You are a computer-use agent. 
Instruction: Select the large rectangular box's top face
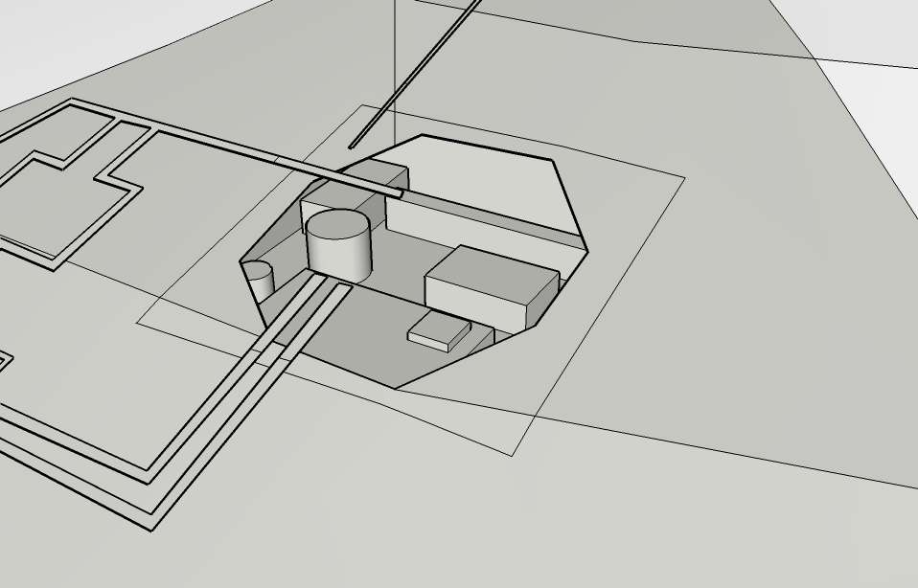[489, 267]
